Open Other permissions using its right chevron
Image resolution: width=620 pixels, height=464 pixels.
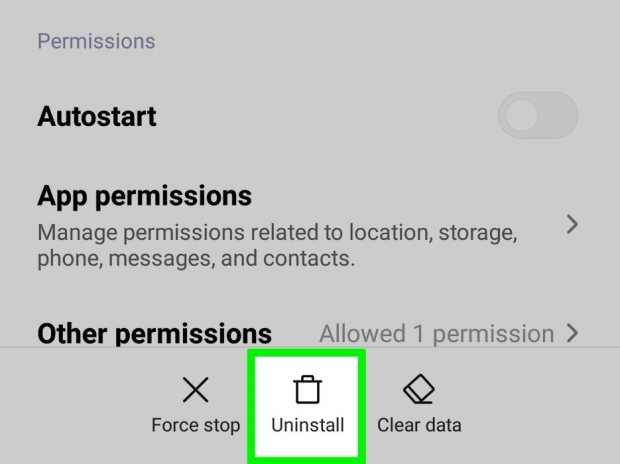(572, 333)
